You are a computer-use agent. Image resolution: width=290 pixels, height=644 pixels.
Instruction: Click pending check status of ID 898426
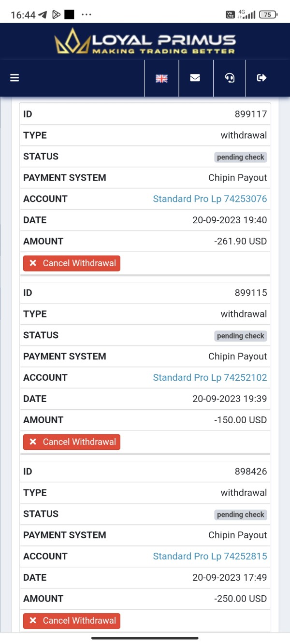241,515
